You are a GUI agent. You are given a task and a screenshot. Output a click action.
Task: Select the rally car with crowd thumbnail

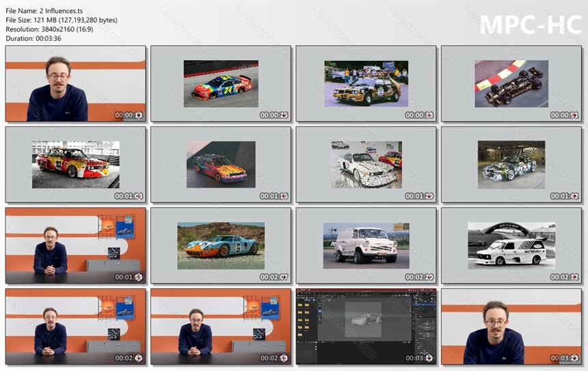366,83
